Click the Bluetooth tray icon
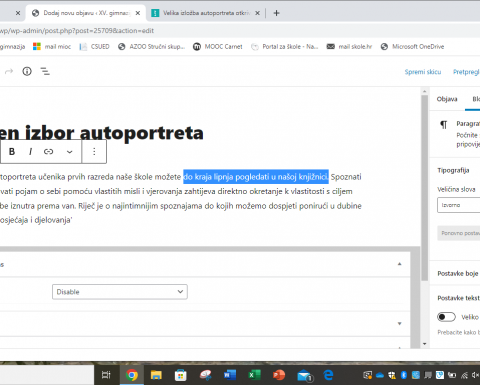This screenshot has width=480, height=385. pyautogui.click(x=404, y=375)
